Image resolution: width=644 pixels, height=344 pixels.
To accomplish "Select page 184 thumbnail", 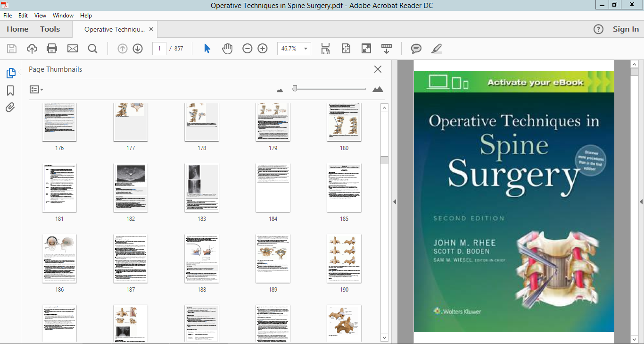I will pyautogui.click(x=273, y=188).
